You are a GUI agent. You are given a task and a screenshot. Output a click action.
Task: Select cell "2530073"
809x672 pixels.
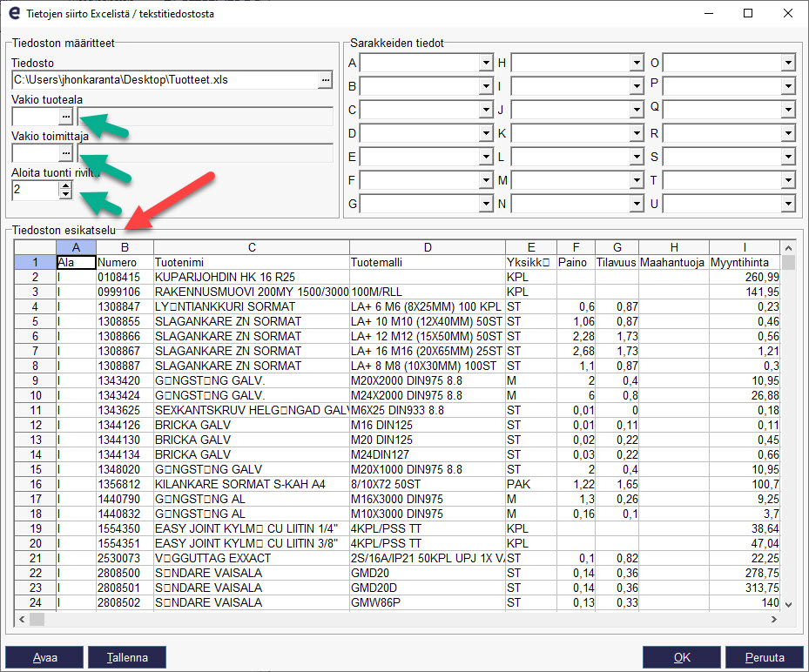[125, 559]
